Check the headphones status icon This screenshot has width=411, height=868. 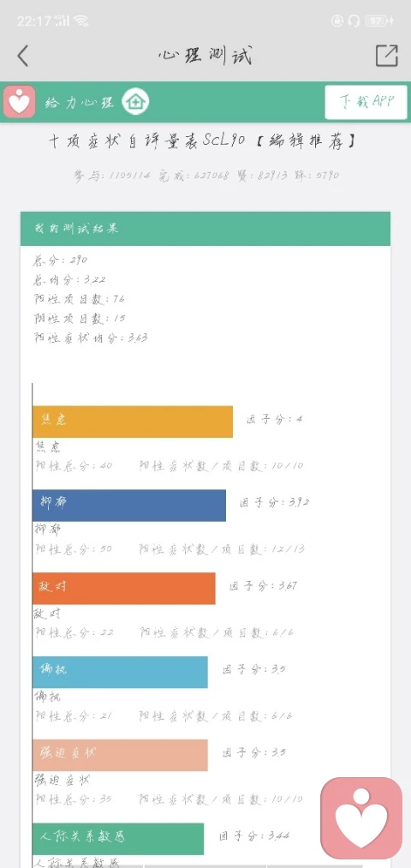tap(354, 21)
